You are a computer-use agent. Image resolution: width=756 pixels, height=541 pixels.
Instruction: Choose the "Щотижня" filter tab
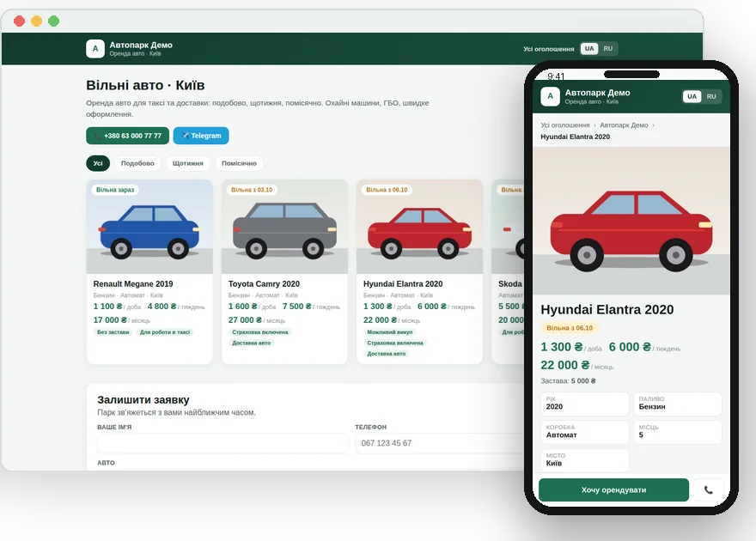188,163
